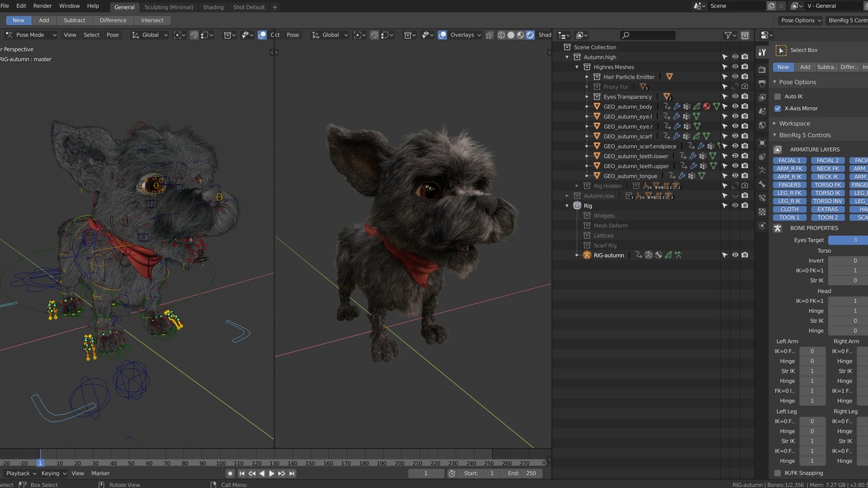The height and width of the screenshot is (488, 868).
Task: Enable the Auto IK checkbox
Action: 778,97
